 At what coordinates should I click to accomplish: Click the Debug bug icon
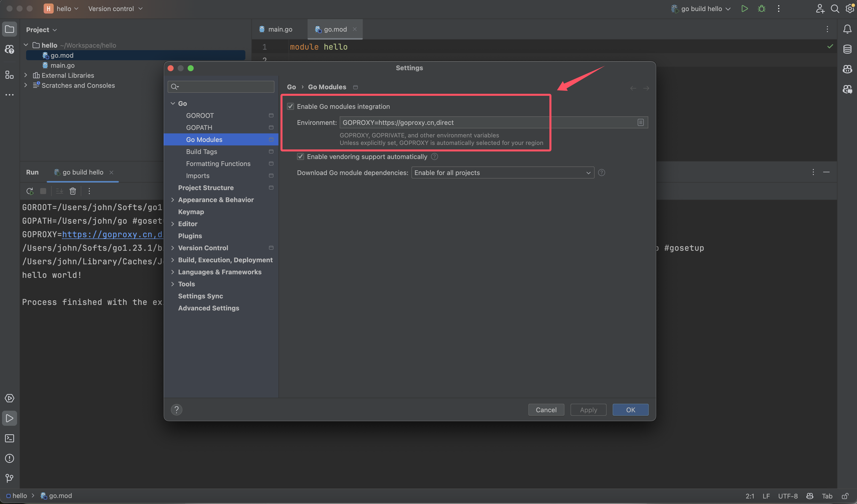(761, 9)
